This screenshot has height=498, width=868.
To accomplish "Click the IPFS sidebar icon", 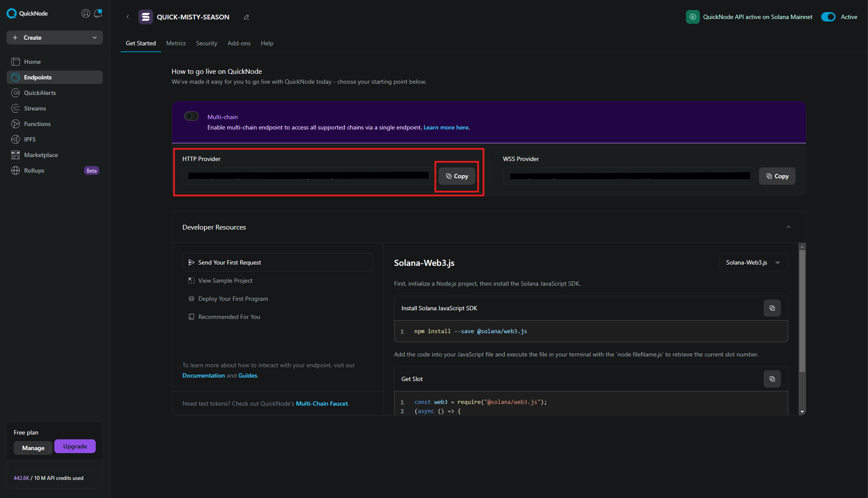I will point(16,139).
